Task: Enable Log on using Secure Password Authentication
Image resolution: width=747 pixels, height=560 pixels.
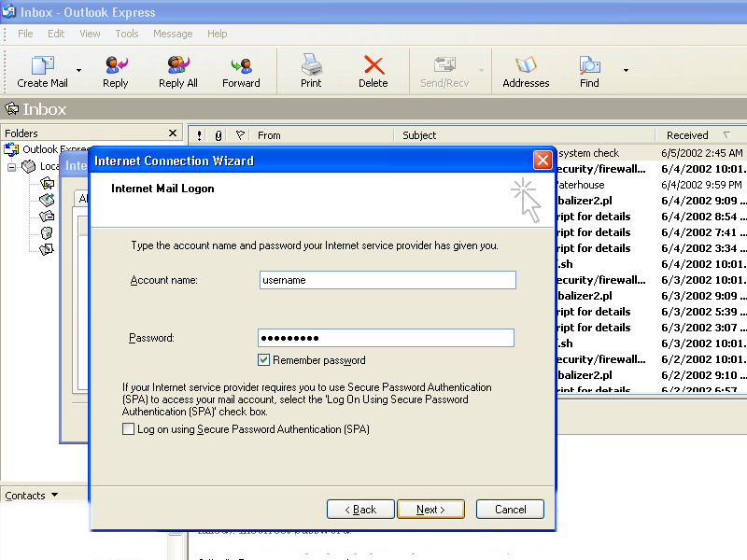Action: tap(128, 429)
